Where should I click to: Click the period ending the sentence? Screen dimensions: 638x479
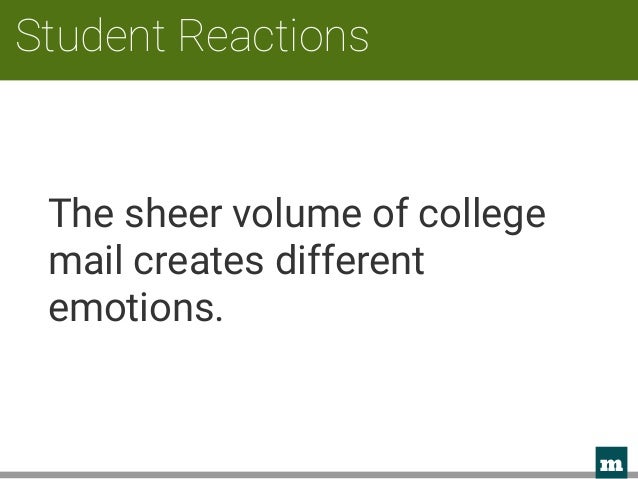click(219, 320)
